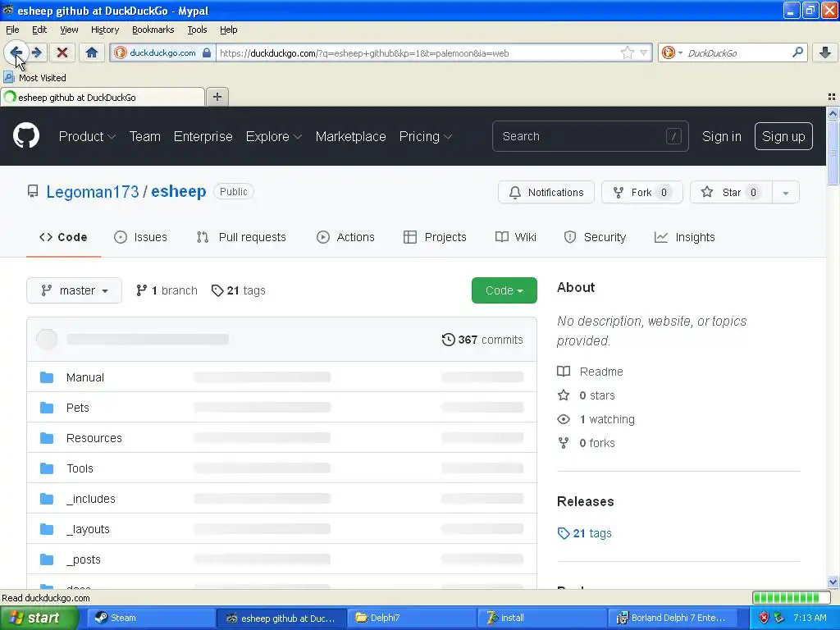Open the master branch selector
This screenshot has height=630, width=840.
75,290
